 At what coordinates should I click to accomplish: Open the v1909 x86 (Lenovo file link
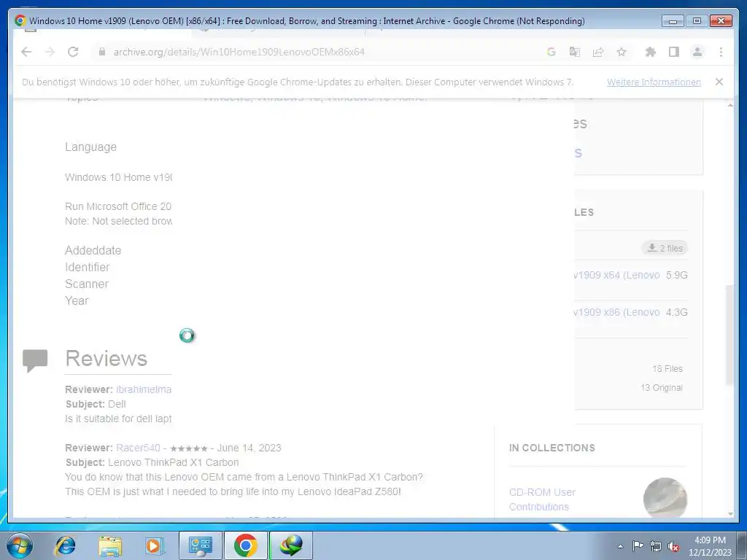[617, 312]
